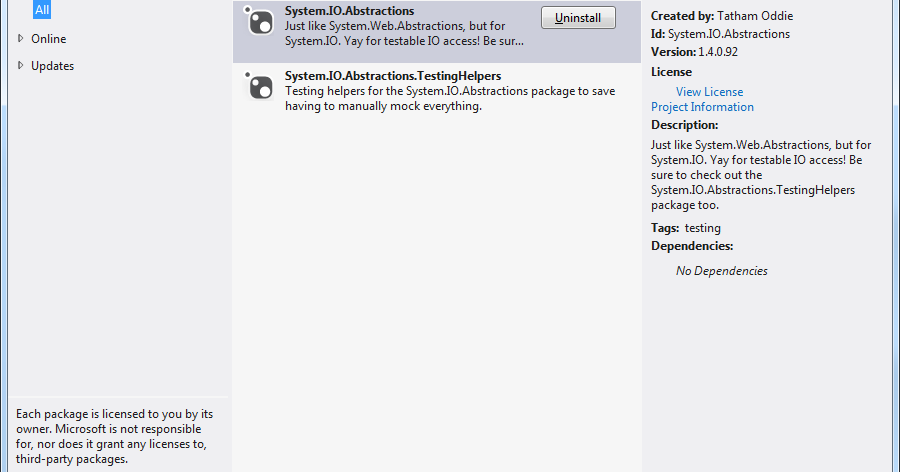Screen dimensions: 900x472
Task: Select the Updates category label
Action: 52,66
